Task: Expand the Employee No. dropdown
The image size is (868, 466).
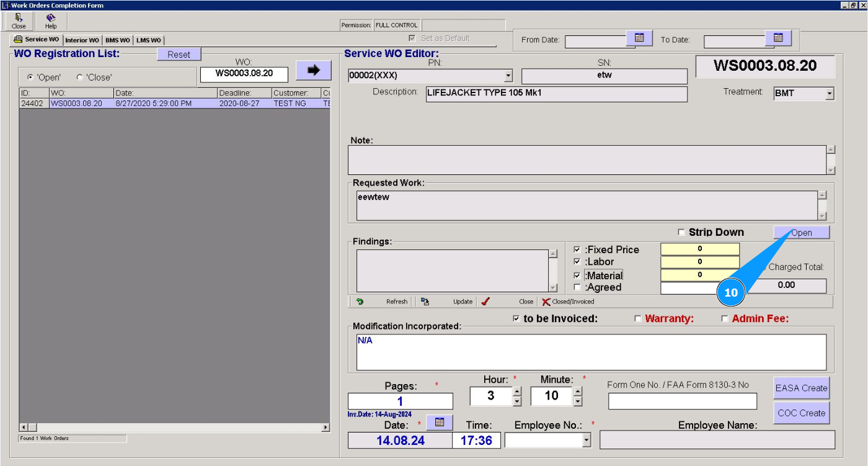Action: 587,440
